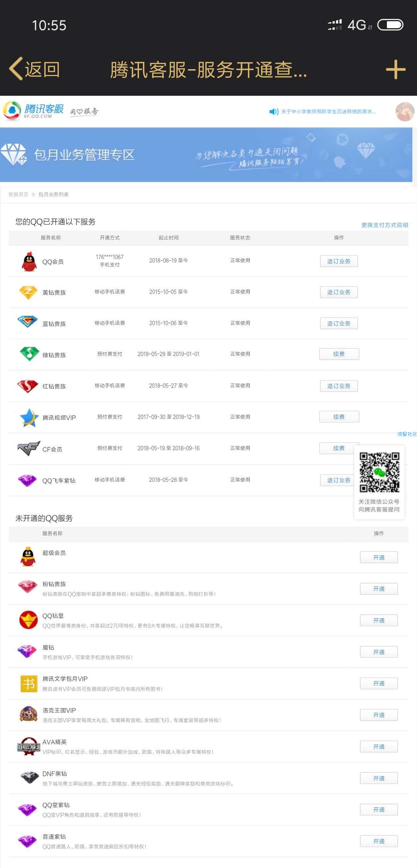Tap the WeChat QR code image

pos(379,472)
